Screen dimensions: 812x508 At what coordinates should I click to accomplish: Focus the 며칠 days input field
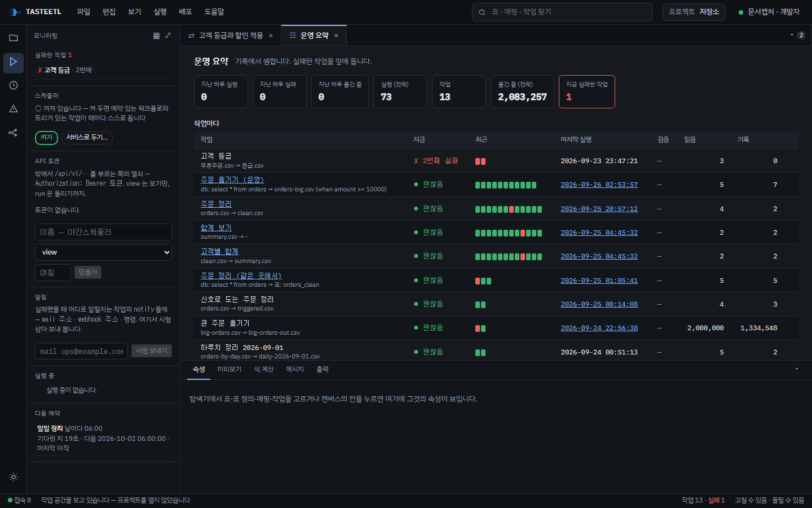click(x=53, y=273)
